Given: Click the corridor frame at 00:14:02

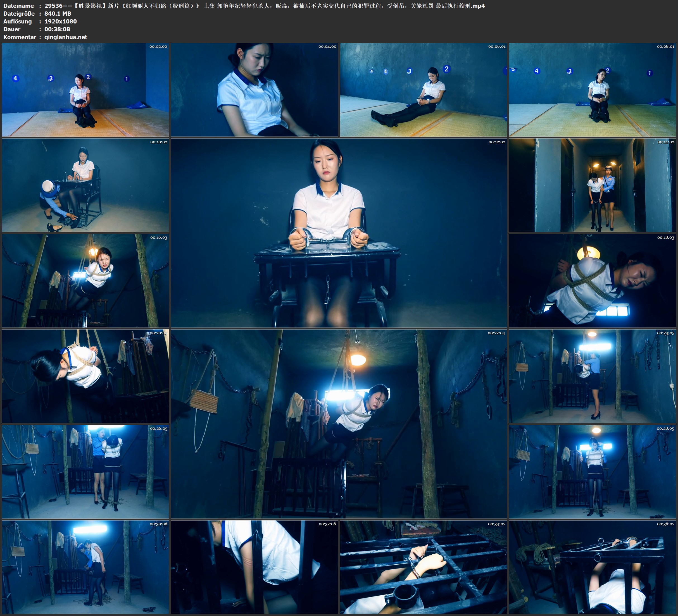Looking at the screenshot, I should tap(592, 185).
